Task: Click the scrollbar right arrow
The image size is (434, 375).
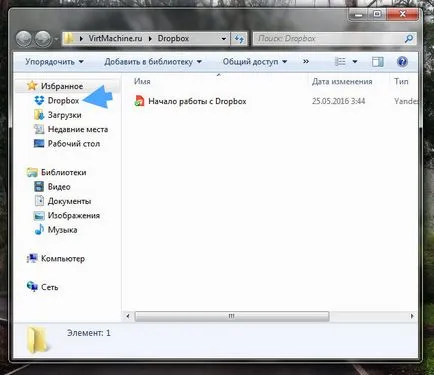Action: (412, 316)
